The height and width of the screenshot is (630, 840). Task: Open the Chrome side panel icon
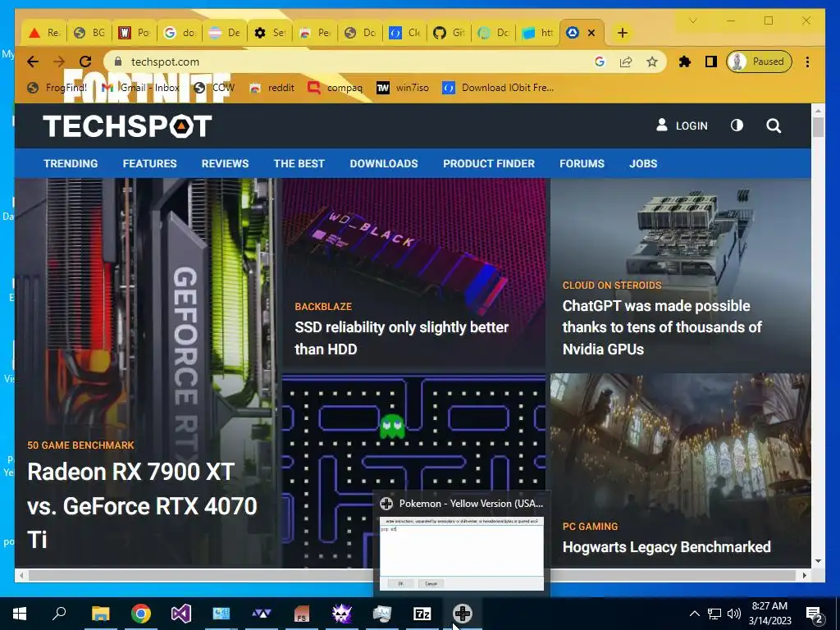pos(711,62)
